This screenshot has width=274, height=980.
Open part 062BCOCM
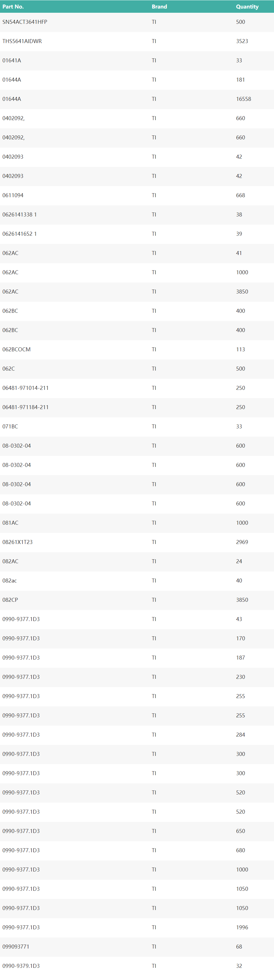(16, 349)
